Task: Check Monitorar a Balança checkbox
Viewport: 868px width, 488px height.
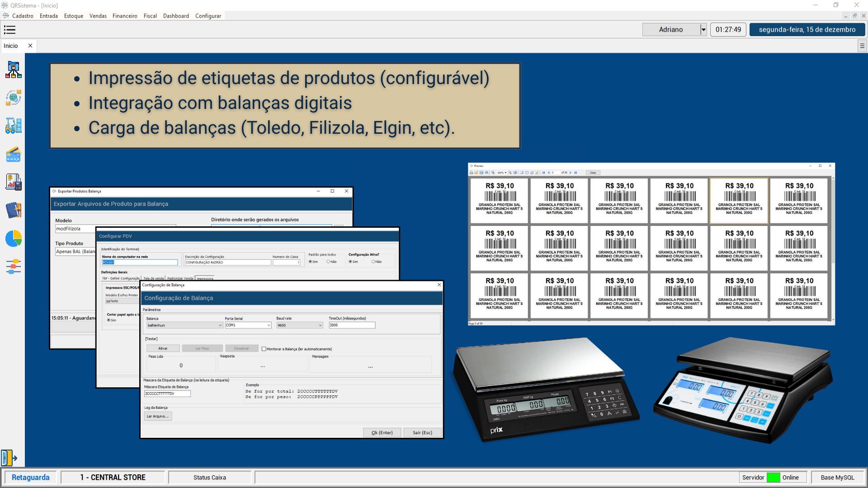Action: click(x=264, y=349)
